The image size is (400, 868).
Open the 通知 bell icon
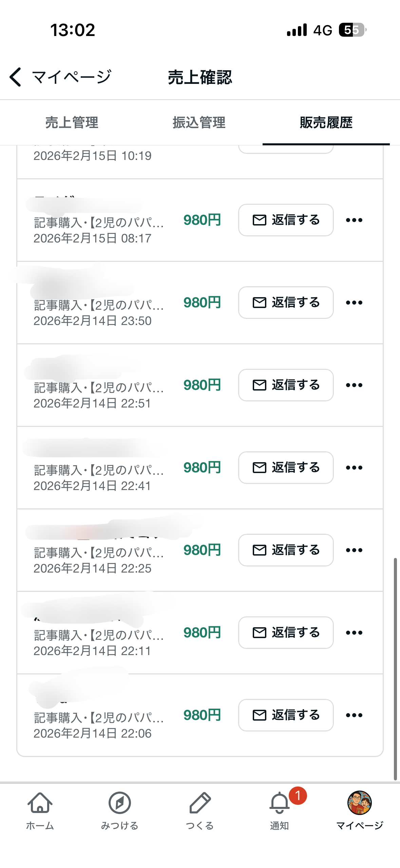click(x=280, y=803)
